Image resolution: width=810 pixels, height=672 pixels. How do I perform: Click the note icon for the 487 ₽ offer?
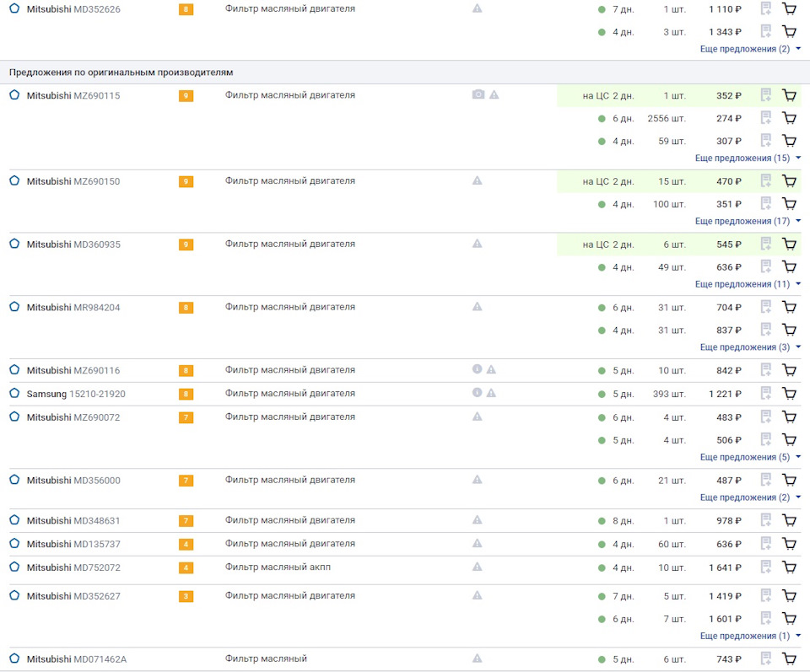pyautogui.click(x=766, y=480)
